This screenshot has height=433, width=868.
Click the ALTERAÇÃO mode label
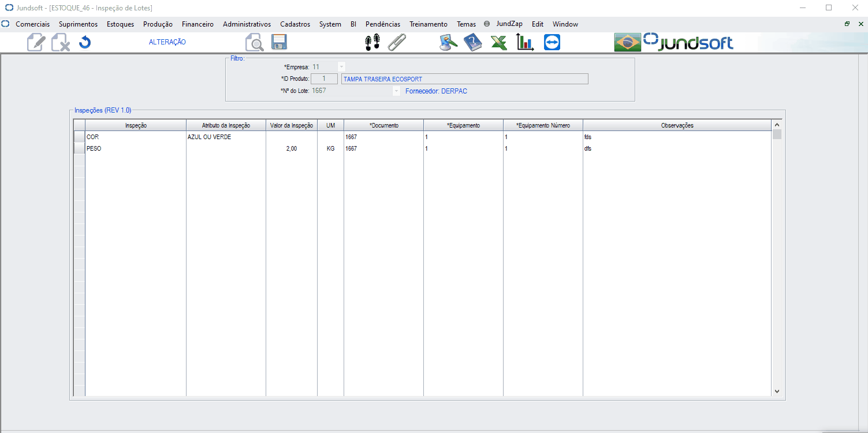coord(167,42)
